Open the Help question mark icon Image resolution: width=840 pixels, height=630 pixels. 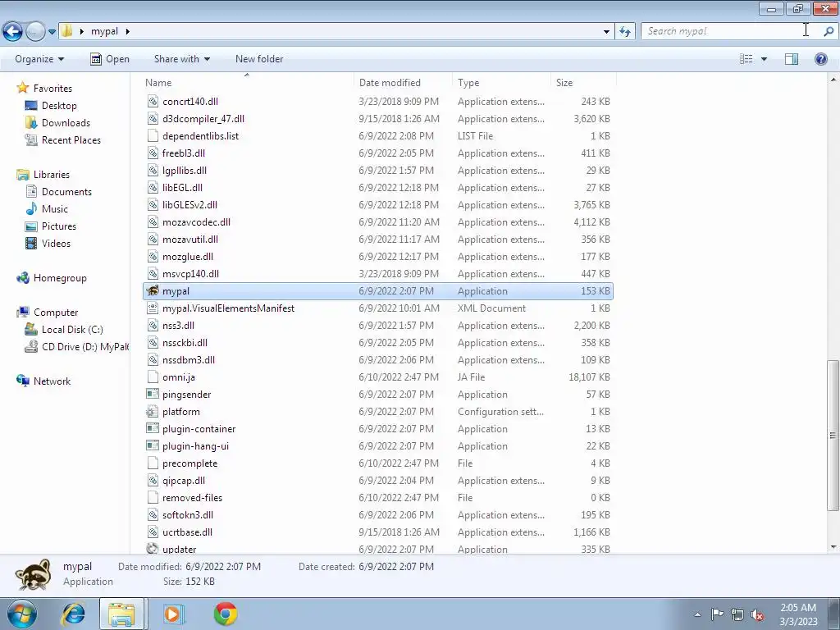pos(820,59)
